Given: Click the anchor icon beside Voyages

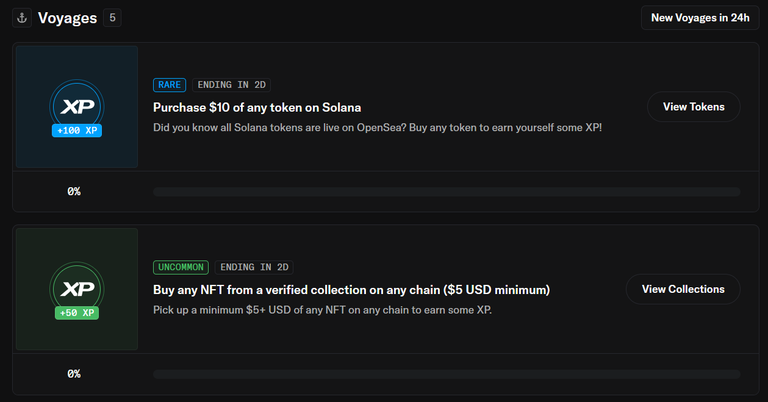Looking at the screenshot, I should [22, 18].
